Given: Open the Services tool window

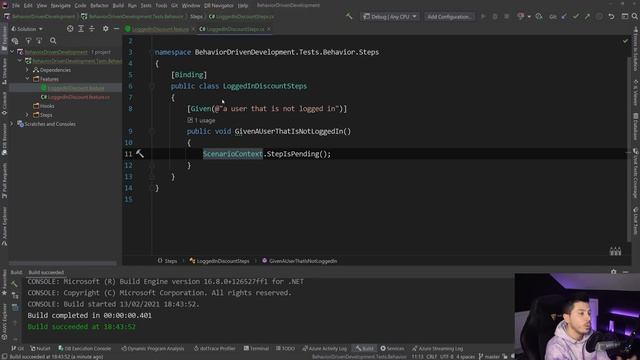Looking at the screenshot, I should [x=392, y=349].
